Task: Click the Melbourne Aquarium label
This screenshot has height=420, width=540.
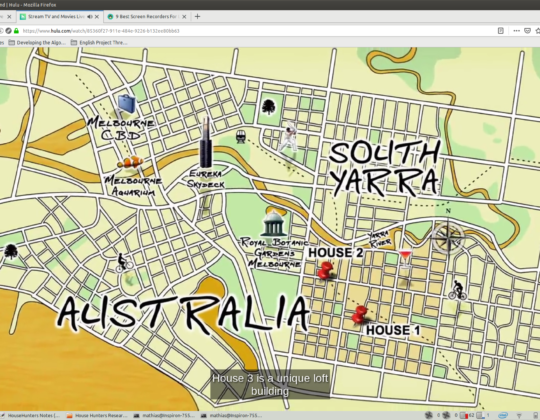Action: (x=133, y=186)
